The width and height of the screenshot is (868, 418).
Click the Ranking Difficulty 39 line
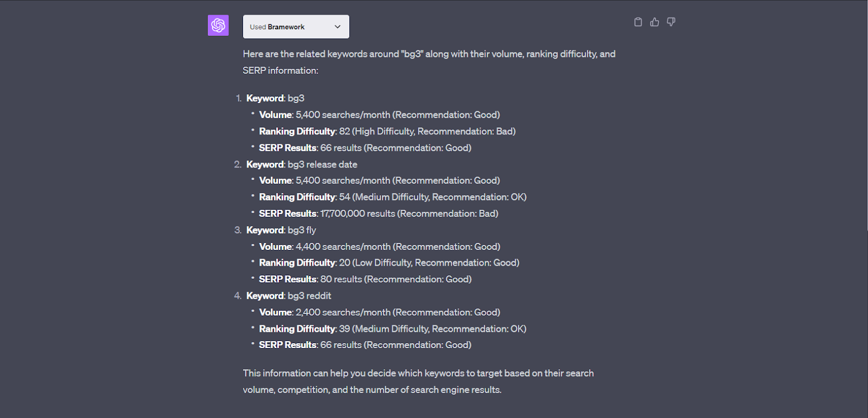tap(393, 329)
